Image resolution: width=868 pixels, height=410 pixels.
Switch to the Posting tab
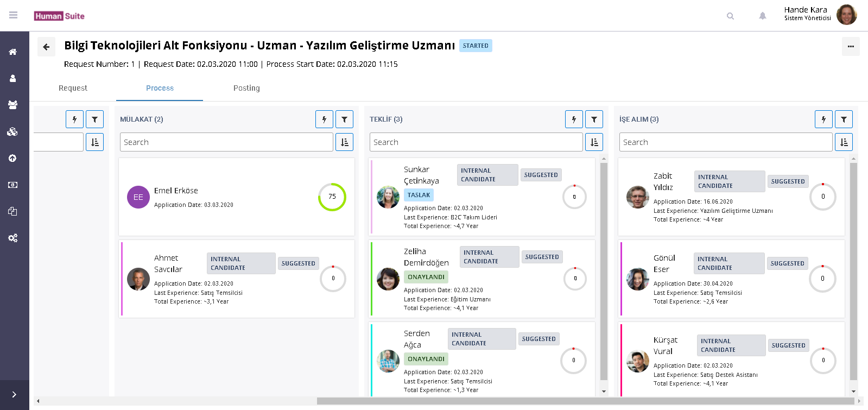(246, 88)
